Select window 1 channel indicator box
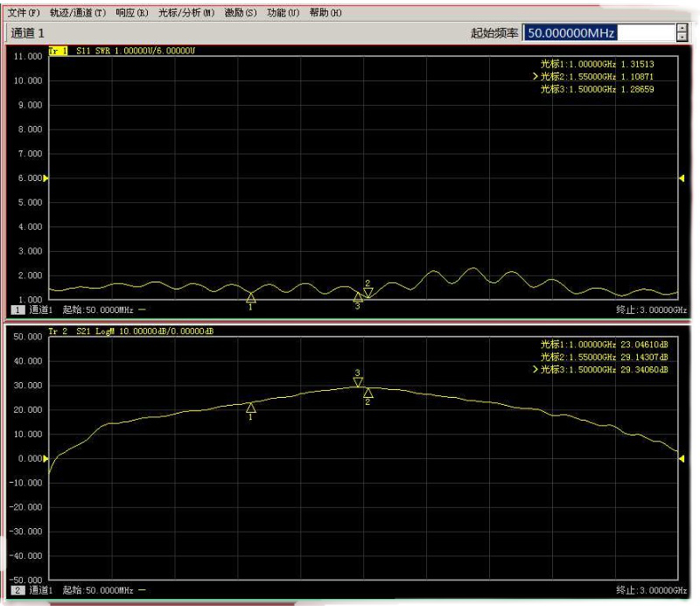Screen dimensions: 700x606 pyautogui.click(x=17, y=310)
